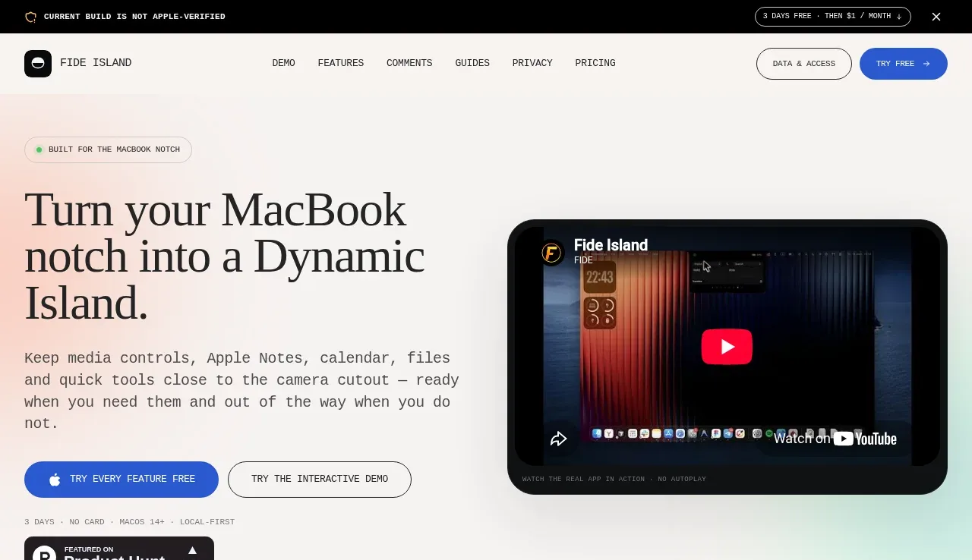View Pricing from the navigation

pyautogui.click(x=595, y=64)
